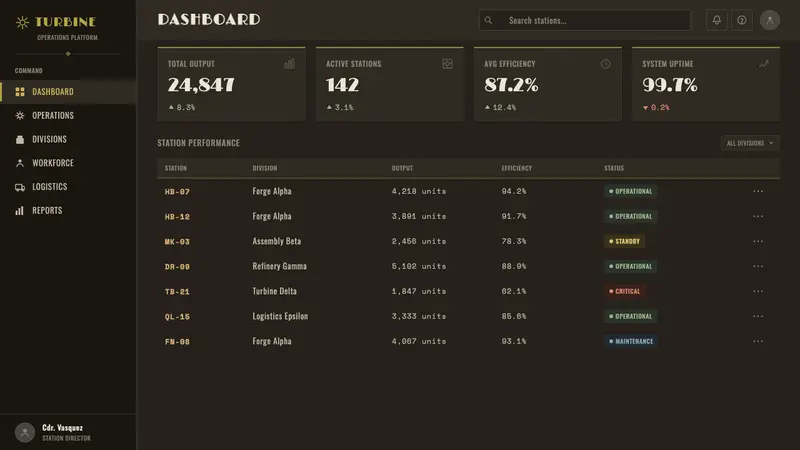Click the 0.2% downward change indicator

[x=656, y=108]
